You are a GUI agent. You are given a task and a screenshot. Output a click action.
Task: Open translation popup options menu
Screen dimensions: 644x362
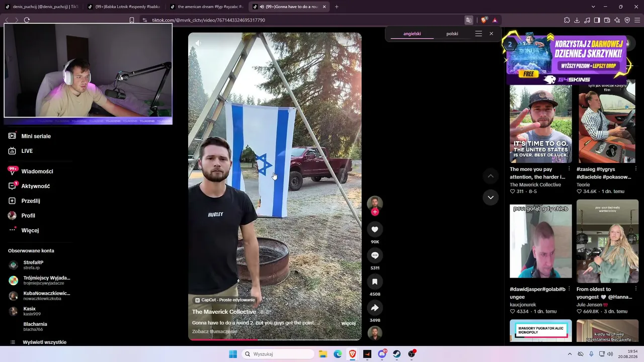478,34
